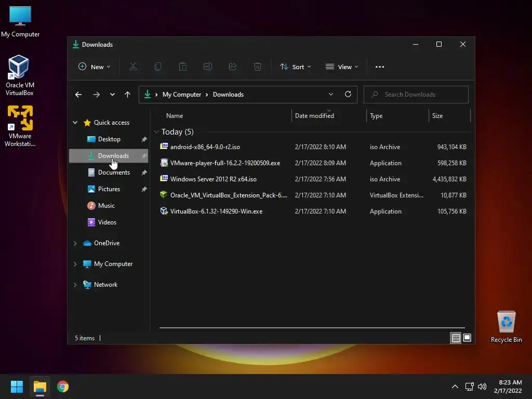The image size is (532, 399).
Task: Open the New item dropdown
Action: tap(95, 67)
